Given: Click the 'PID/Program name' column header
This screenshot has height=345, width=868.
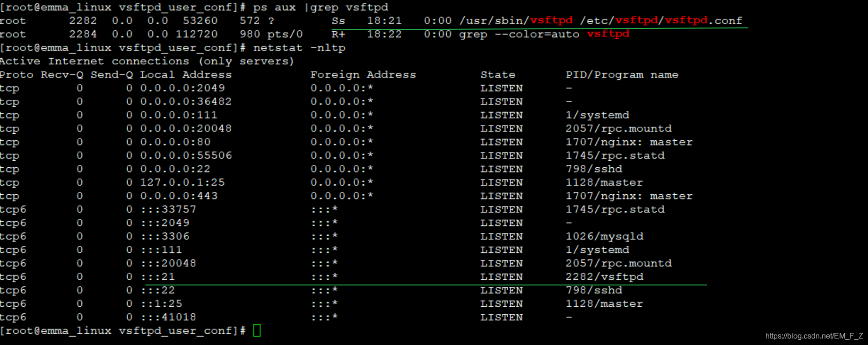Looking at the screenshot, I should pyautogui.click(x=622, y=75).
